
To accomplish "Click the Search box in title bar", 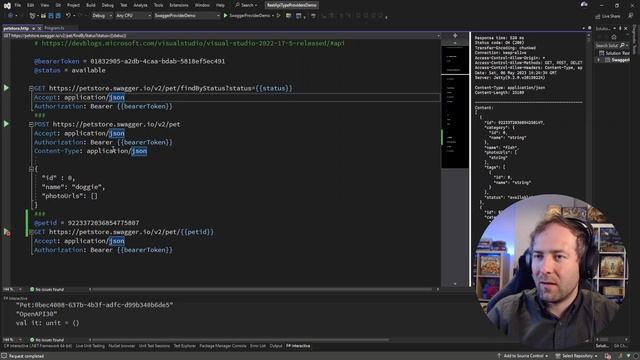I will [247, 5].
